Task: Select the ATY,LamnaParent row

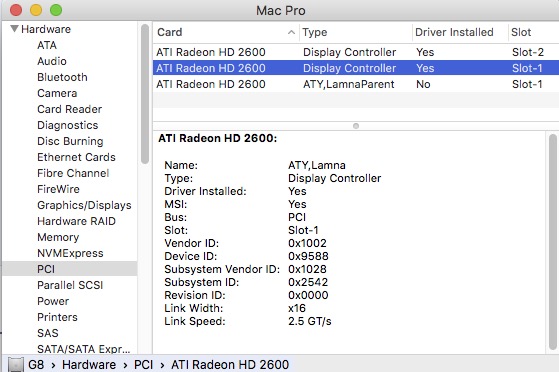Action: (x=356, y=84)
